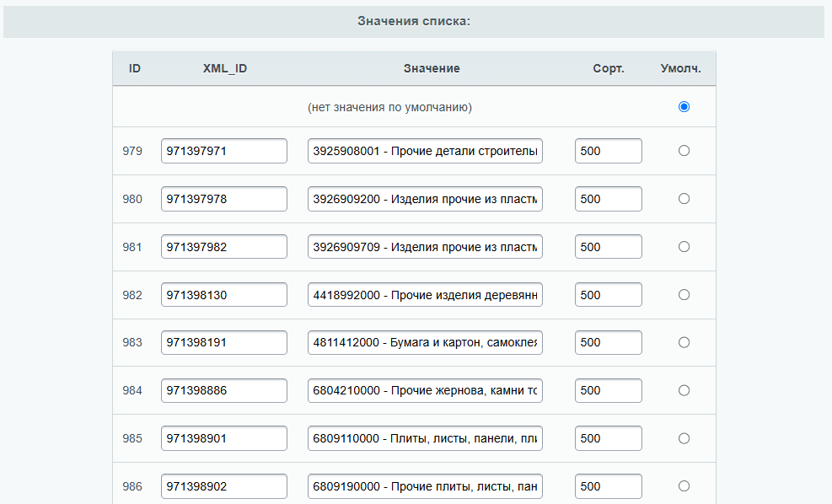Set row 984 as default value

[684, 390]
